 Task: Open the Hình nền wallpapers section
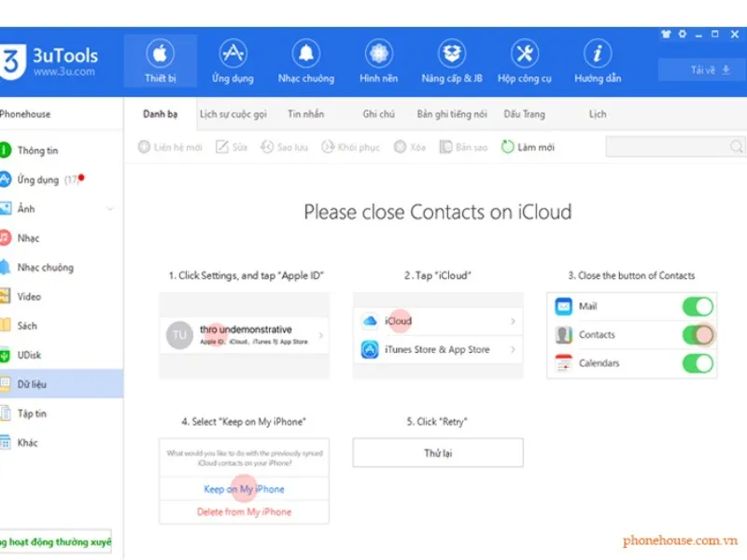click(x=379, y=61)
